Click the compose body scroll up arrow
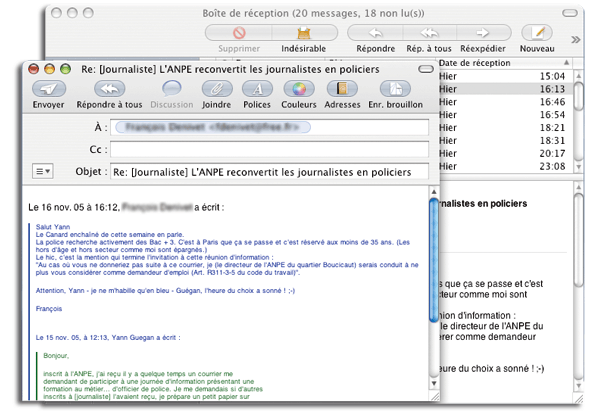 tap(434, 192)
